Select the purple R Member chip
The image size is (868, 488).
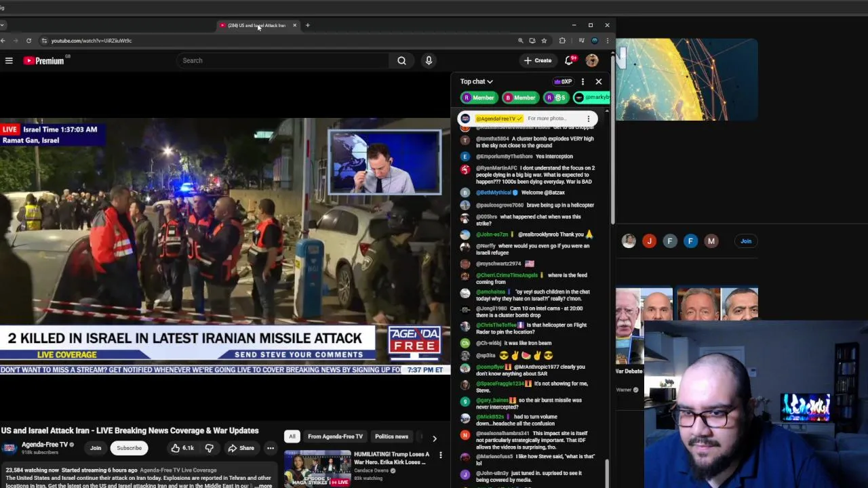(x=479, y=98)
